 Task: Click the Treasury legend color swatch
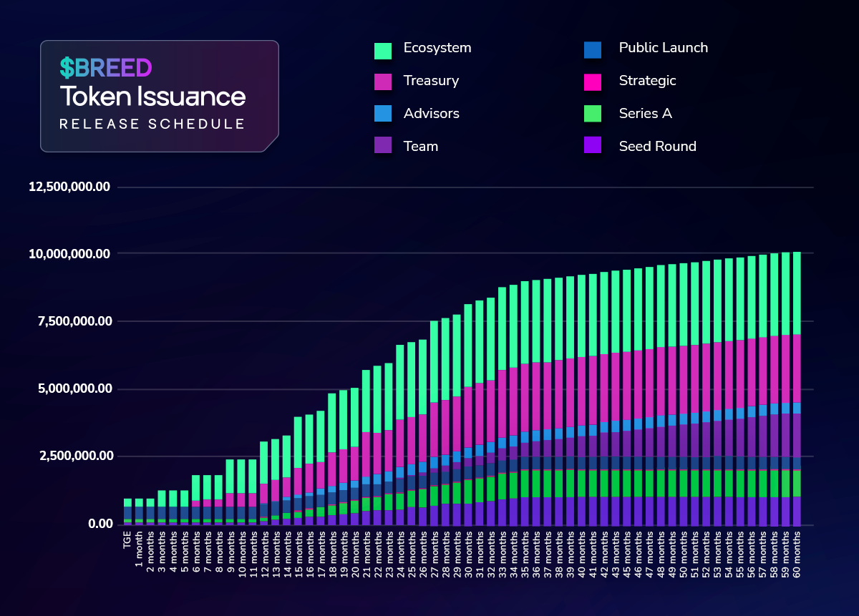383,82
